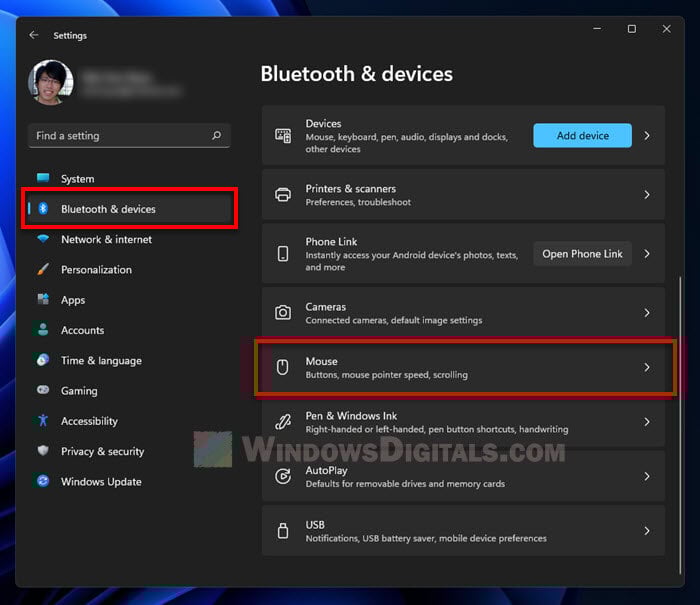The width and height of the screenshot is (700, 605).
Task: Click the Add device button
Action: click(582, 135)
